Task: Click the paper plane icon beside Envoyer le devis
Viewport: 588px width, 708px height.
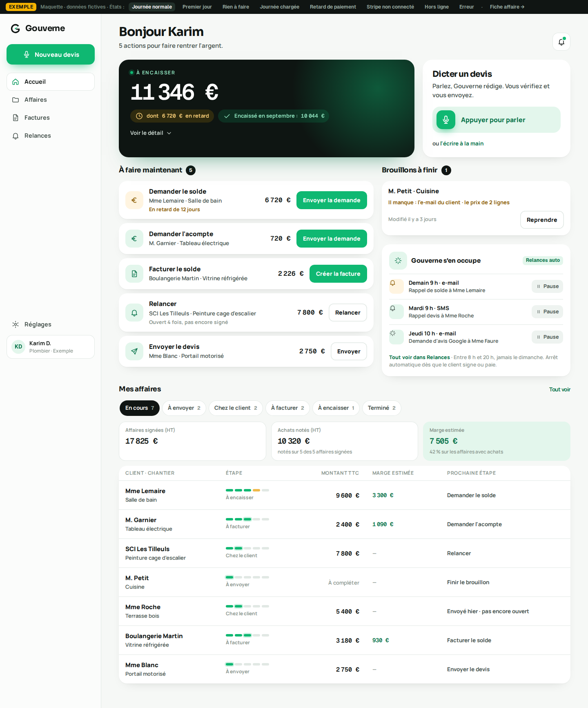Action: 134,351
